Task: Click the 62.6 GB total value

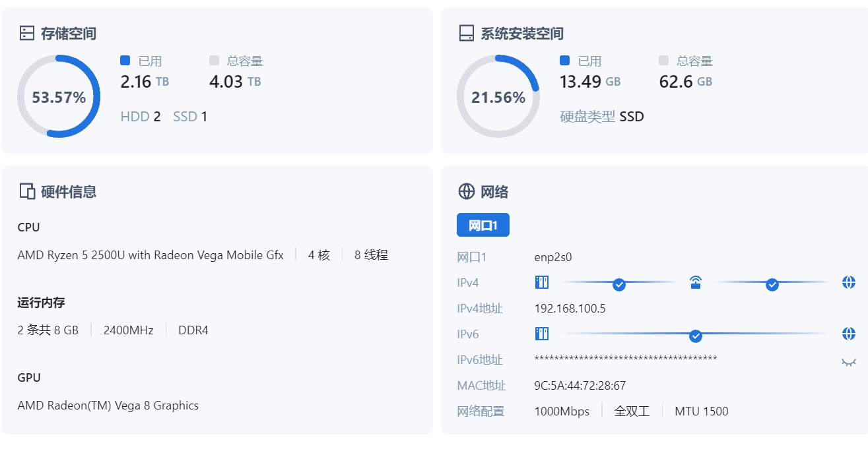Action: 686,82
